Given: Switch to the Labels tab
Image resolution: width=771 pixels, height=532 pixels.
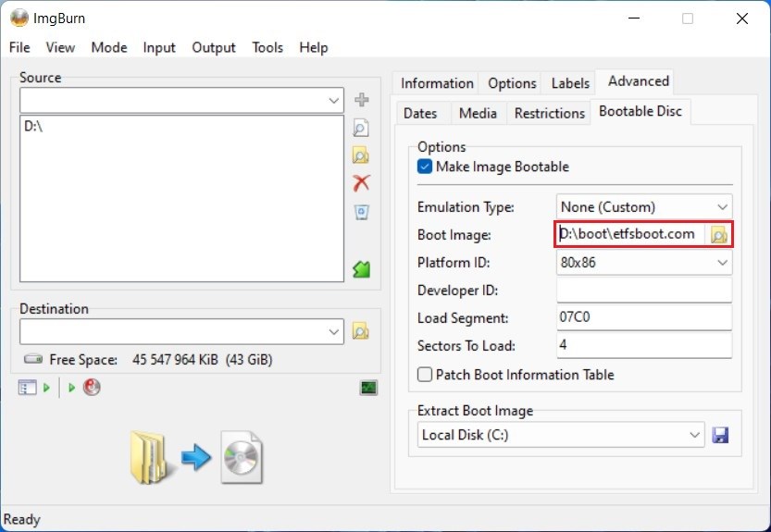Looking at the screenshot, I should coord(570,83).
